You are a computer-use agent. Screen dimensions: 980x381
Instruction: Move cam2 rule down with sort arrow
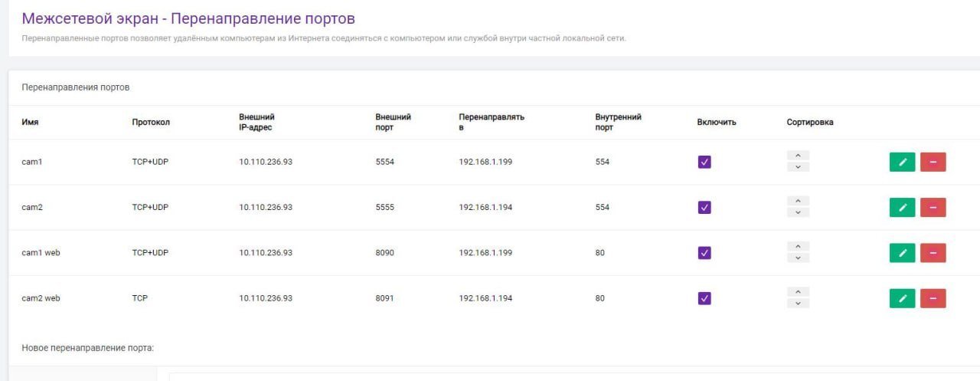pyautogui.click(x=798, y=213)
